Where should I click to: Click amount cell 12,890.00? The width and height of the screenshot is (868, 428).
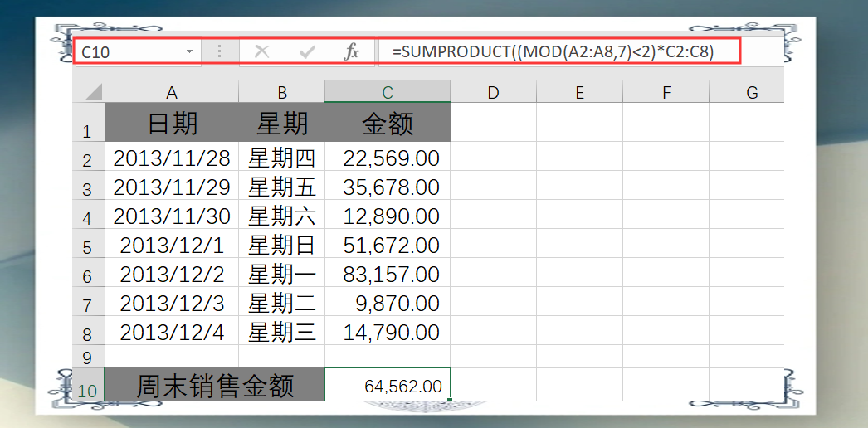388,215
